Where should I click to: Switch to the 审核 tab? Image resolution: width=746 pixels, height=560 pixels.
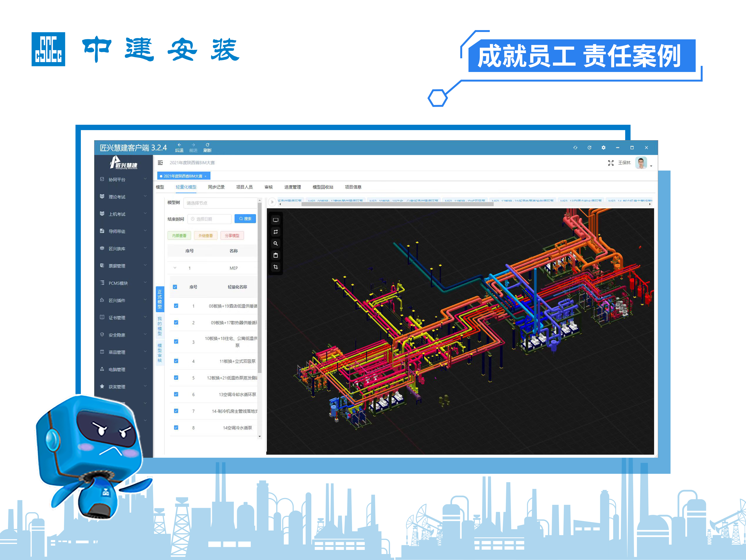click(269, 187)
